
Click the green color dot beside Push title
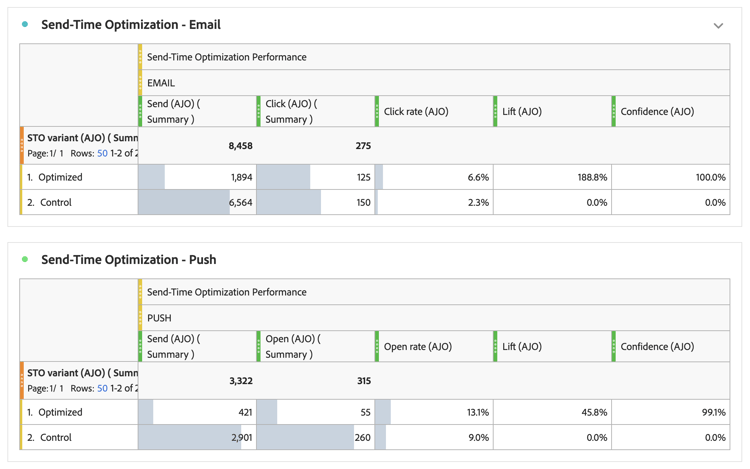[25, 259]
